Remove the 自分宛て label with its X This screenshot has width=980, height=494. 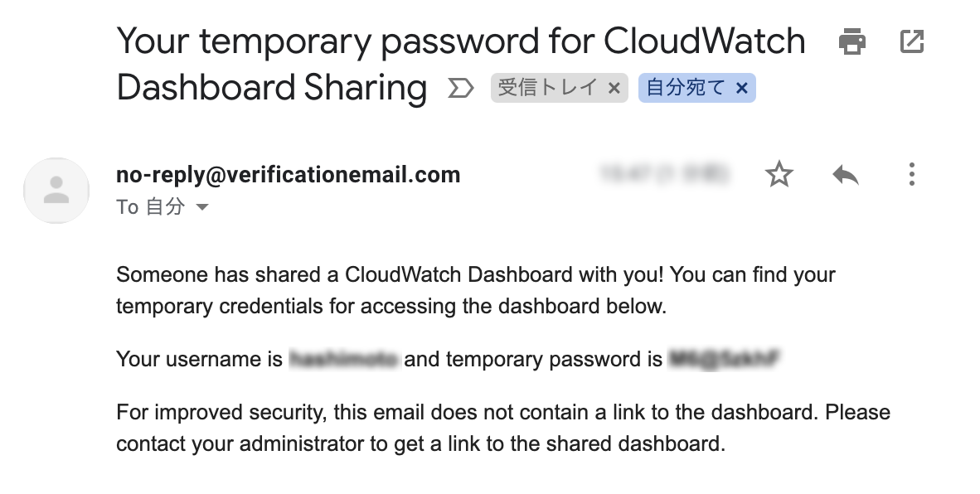coord(742,88)
